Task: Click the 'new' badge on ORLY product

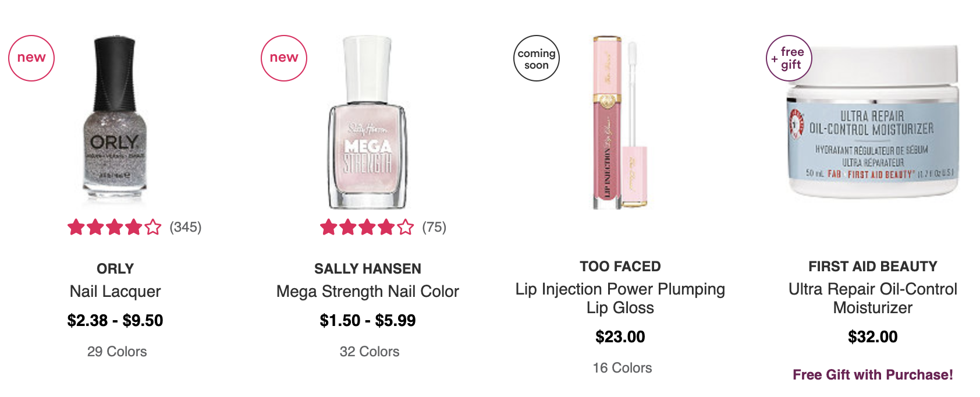Action: [x=31, y=58]
